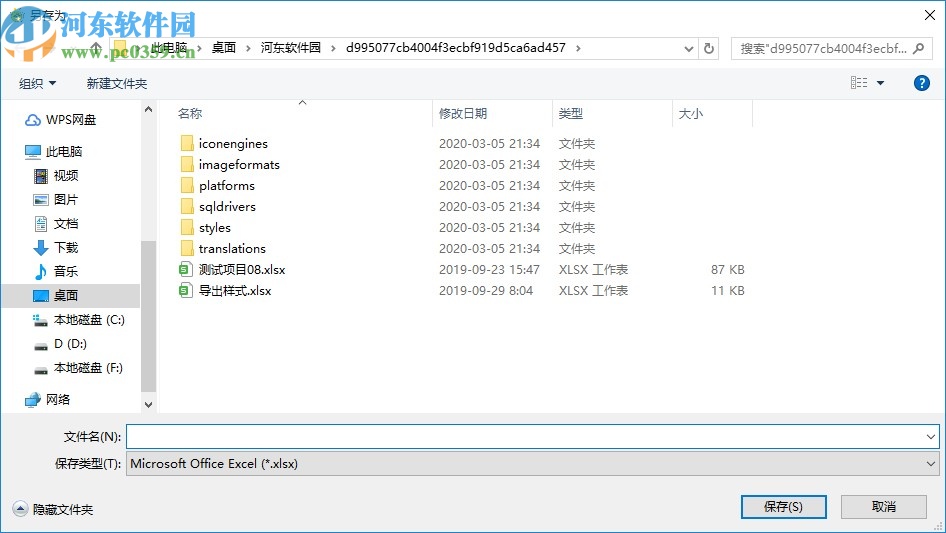Navigate to 河东软件园 in the breadcrumb

tap(291, 48)
